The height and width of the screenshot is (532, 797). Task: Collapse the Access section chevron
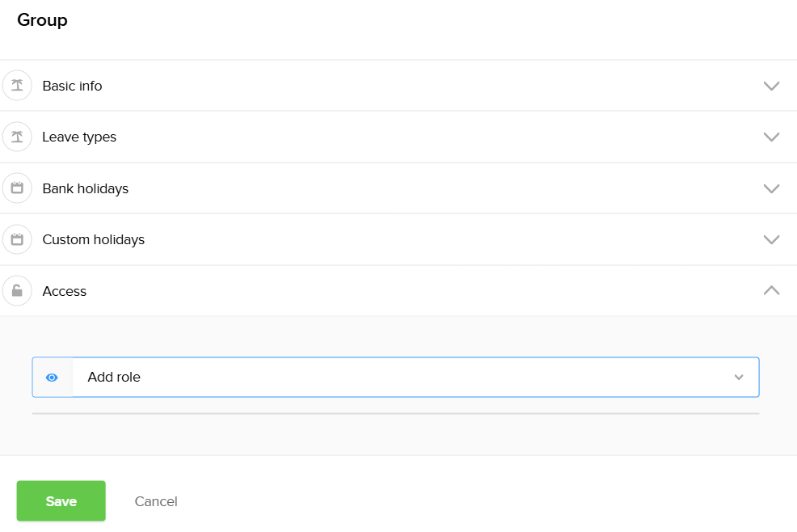tap(771, 290)
